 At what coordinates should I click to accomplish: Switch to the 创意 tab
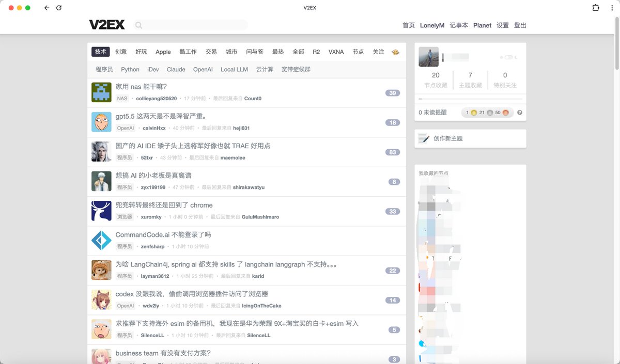tap(121, 52)
